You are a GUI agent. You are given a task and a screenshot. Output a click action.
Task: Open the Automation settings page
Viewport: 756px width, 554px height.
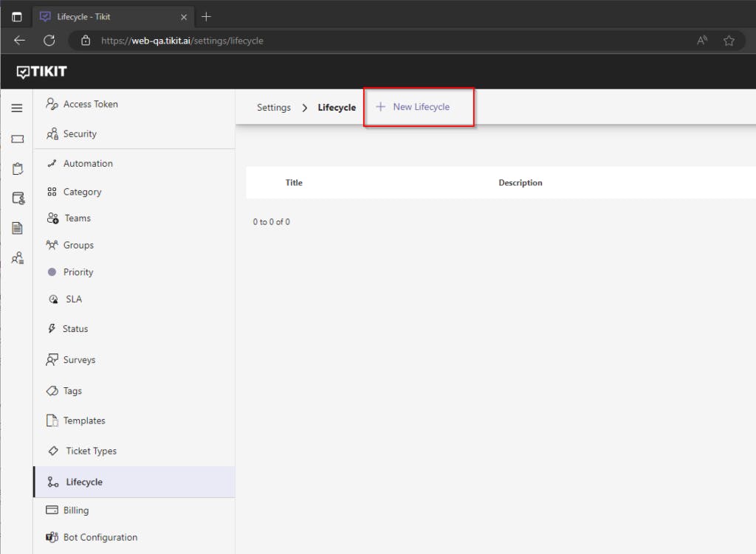pyautogui.click(x=88, y=163)
